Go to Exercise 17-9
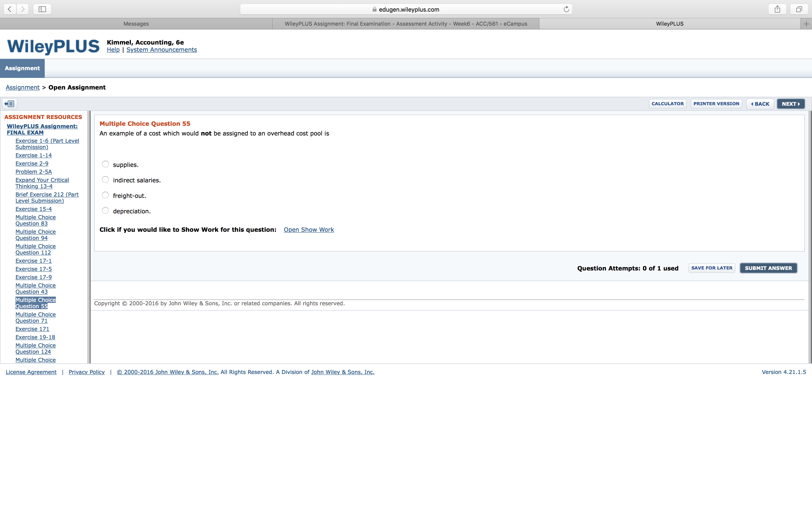 point(34,277)
